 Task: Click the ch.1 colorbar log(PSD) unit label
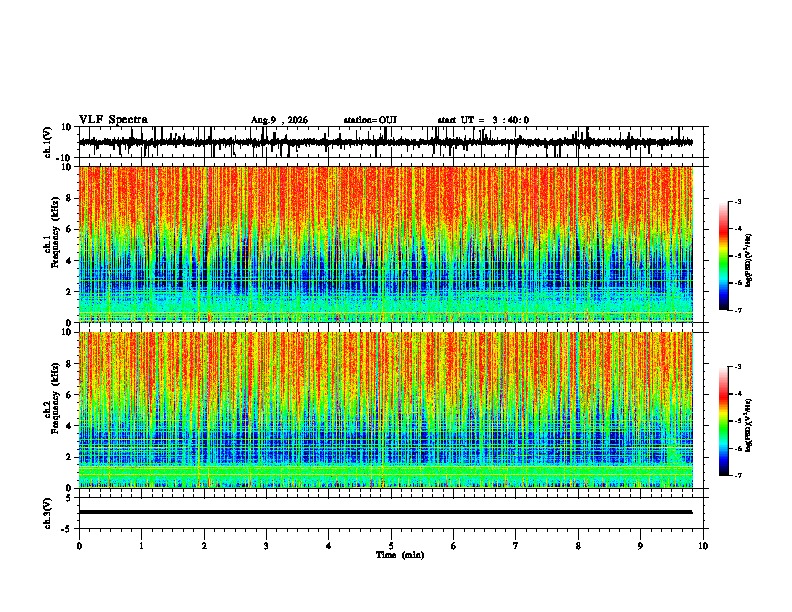[749, 261]
